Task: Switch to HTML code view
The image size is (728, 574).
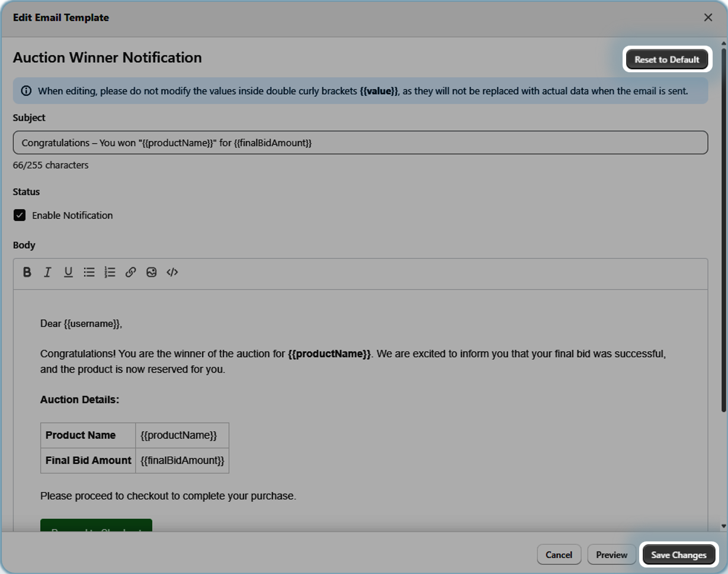Action: [x=172, y=272]
